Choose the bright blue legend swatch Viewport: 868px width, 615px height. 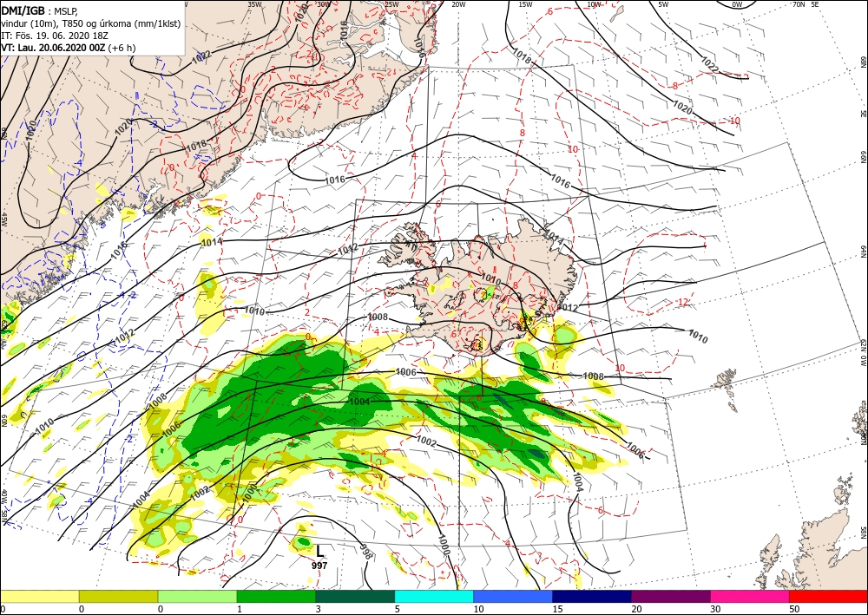point(513,596)
